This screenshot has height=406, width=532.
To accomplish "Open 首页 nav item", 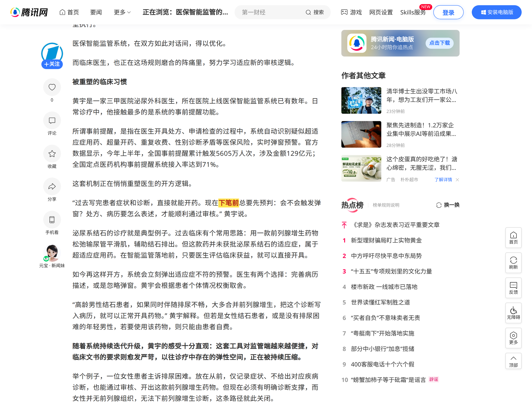I will click(69, 12).
